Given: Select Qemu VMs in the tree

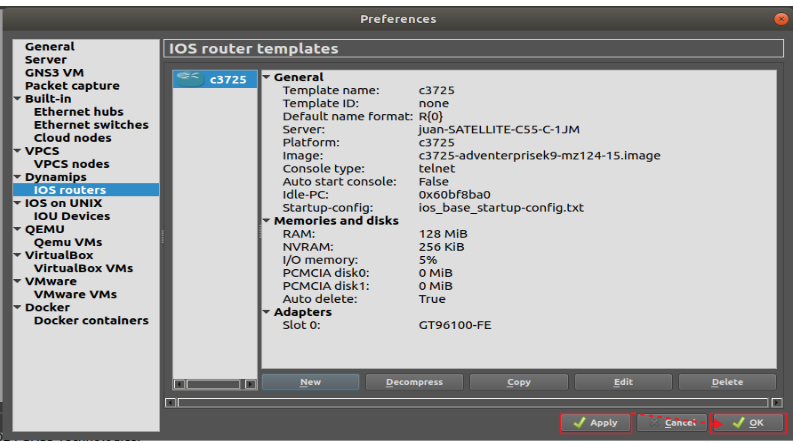Looking at the screenshot, I should [x=68, y=242].
